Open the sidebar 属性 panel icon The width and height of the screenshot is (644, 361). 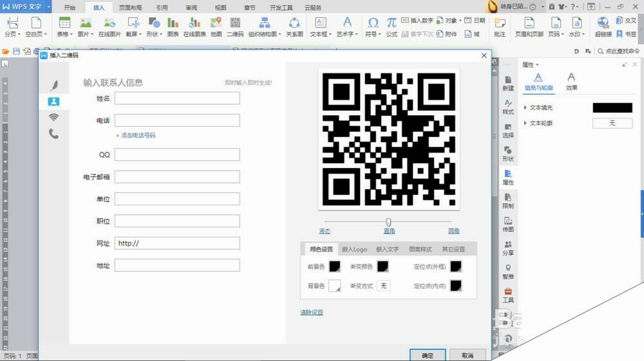tap(508, 177)
